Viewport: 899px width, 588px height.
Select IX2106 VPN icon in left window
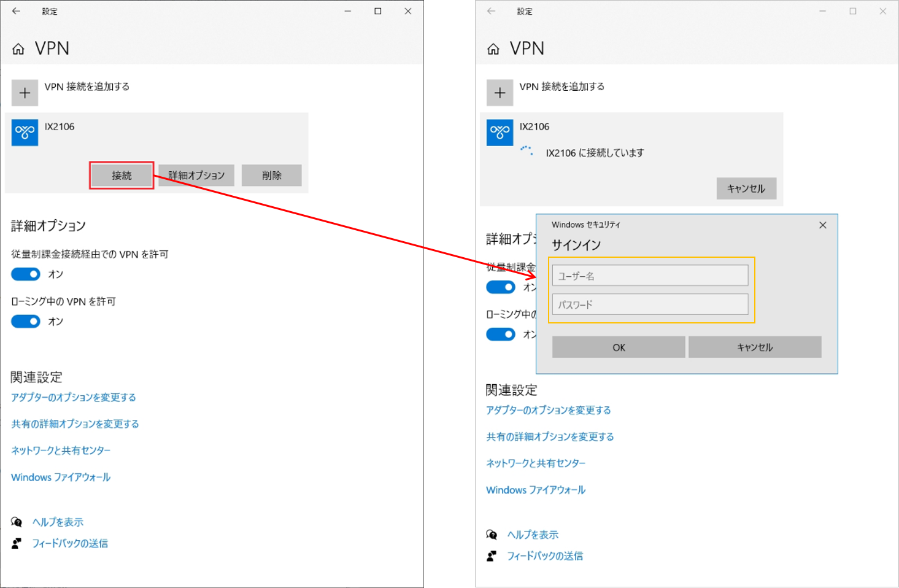25,133
